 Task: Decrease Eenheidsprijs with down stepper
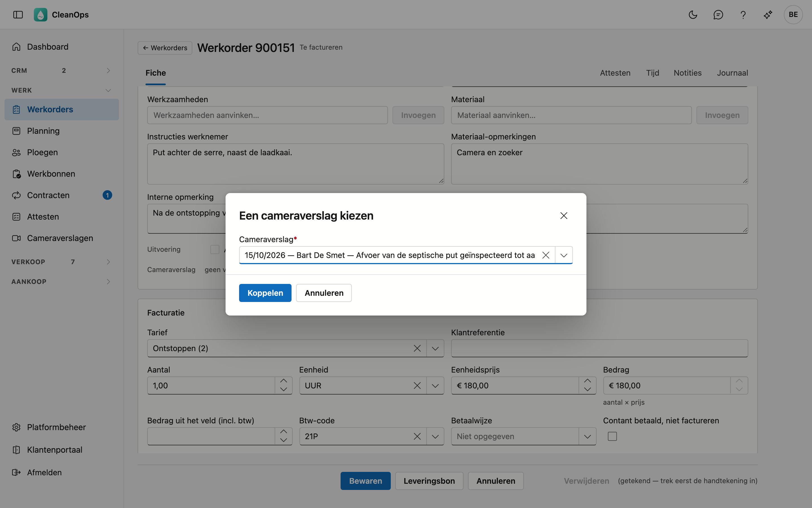pos(587,390)
